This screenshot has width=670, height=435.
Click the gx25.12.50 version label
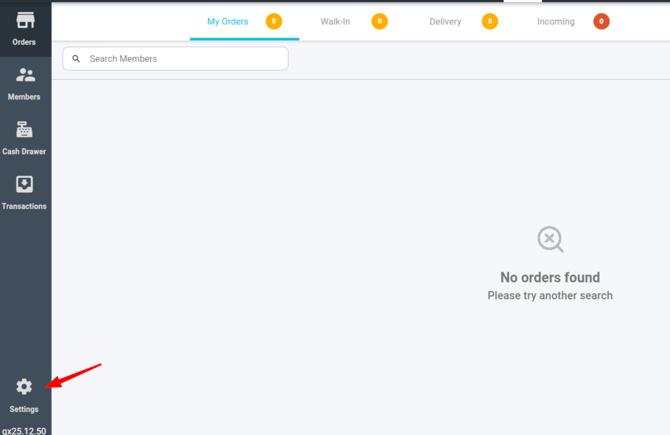24,430
